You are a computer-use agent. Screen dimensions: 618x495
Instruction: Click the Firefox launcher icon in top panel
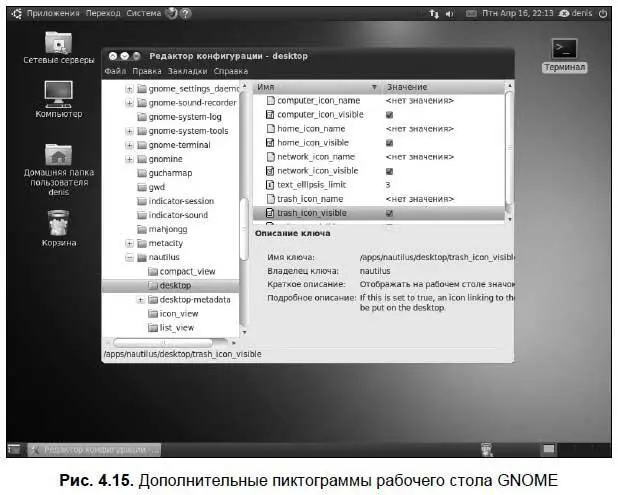(x=171, y=13)
